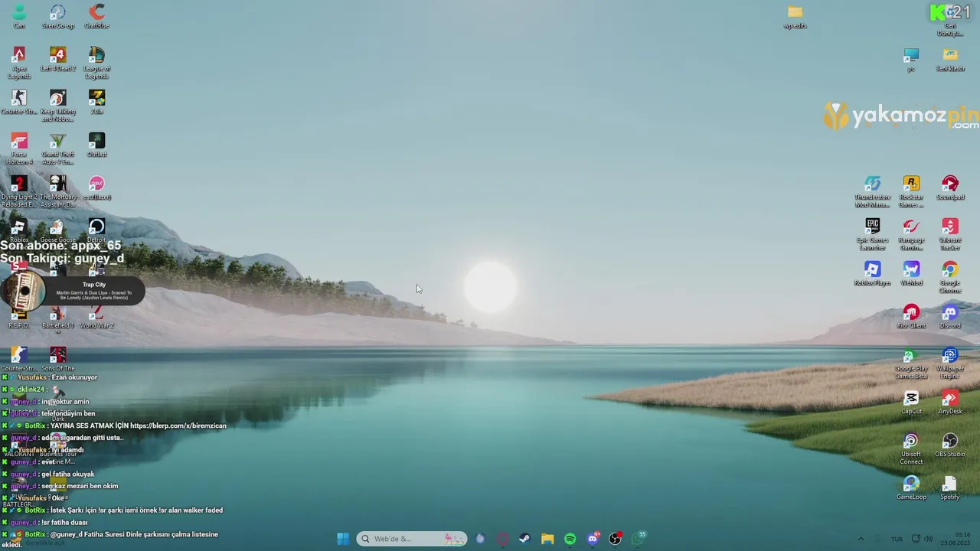Open Steam from the taskbar
Viewport: 980px width, 551px height.
(x=524, y=539)
